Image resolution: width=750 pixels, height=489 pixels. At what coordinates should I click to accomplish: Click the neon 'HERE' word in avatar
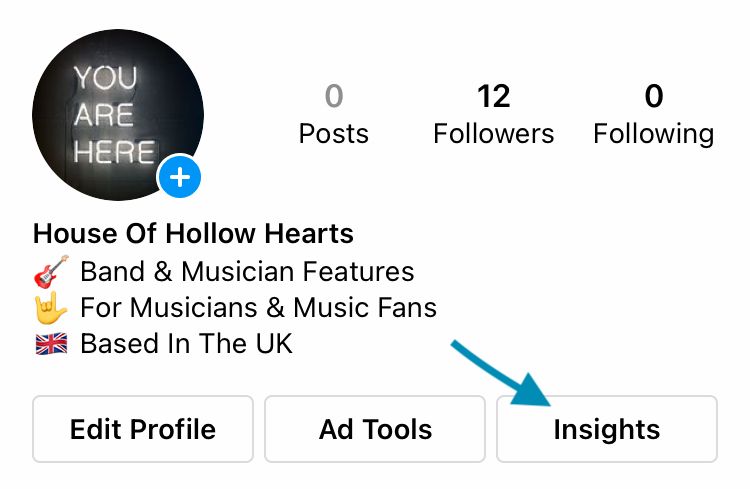[114, 152]
